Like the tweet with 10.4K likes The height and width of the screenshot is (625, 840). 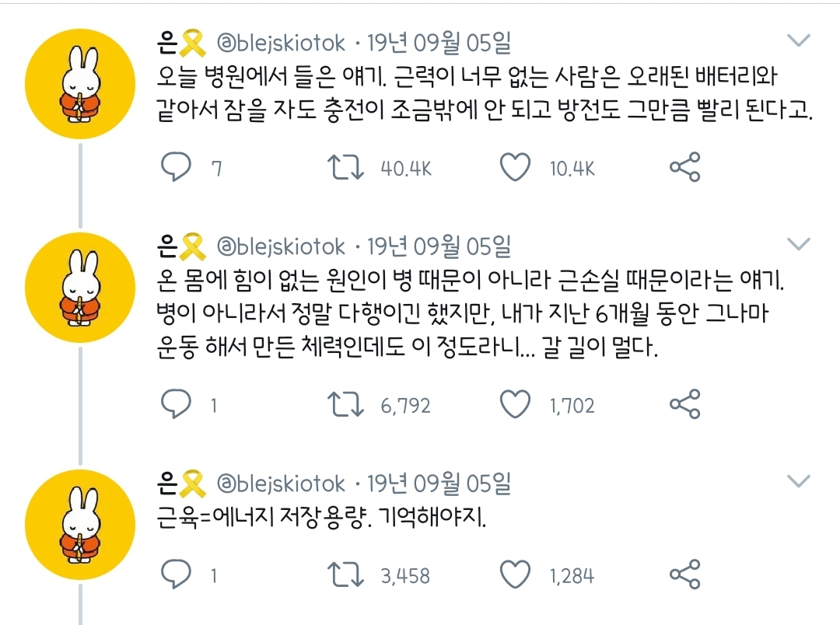pos(515,167)
